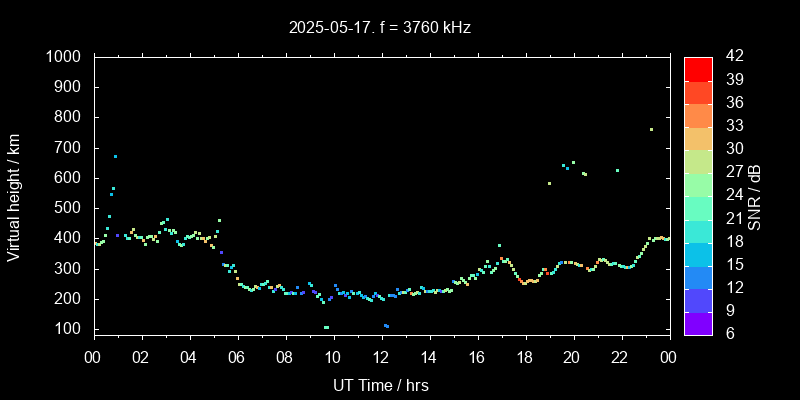Select the light green colorbar segment between 24 and 27
Screen dimensions: 800x400
pos(698,184)
